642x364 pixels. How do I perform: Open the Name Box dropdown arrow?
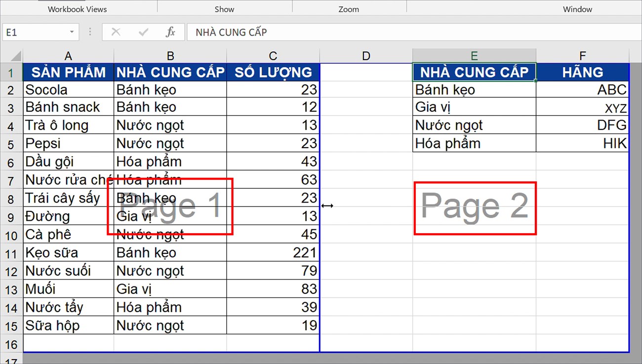[72, 32]
